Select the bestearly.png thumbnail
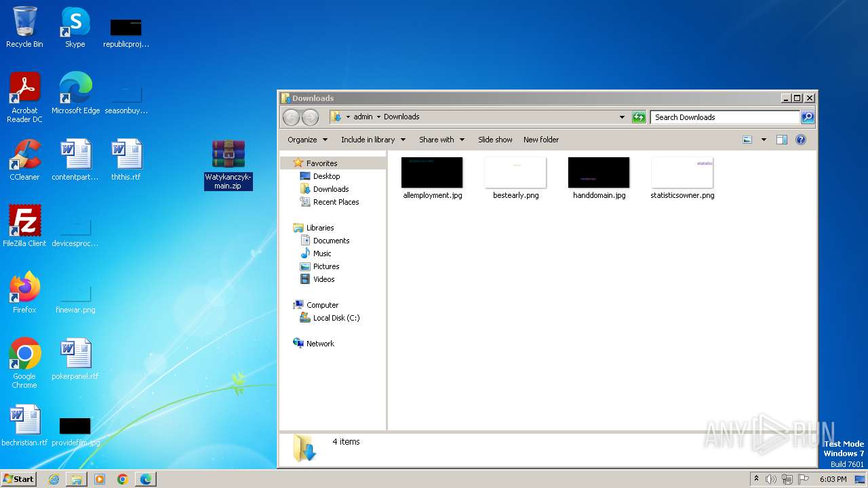The image size is (868, 488). [x=515, y=178]
